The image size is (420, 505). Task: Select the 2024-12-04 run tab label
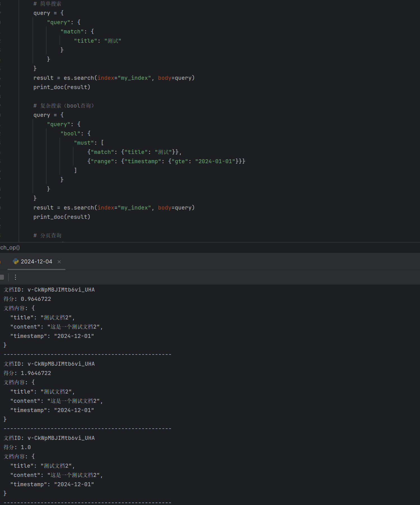coord(36,262)
